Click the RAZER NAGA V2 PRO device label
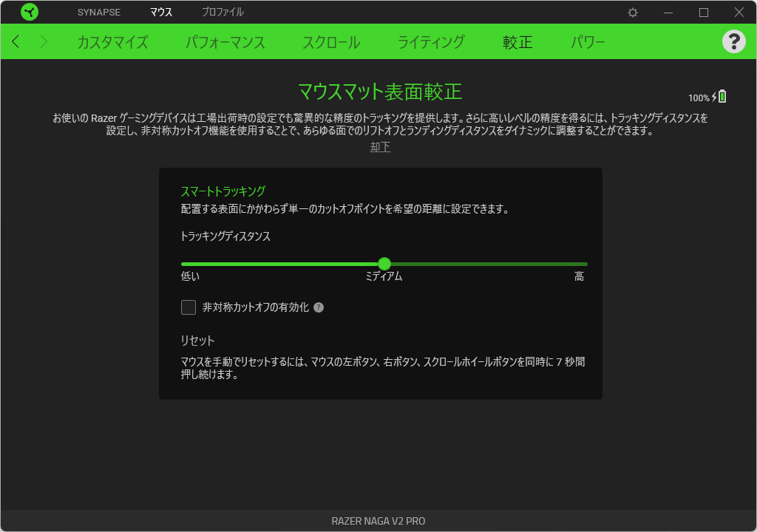Screen dimensions: 757x532 pos(378,521)
